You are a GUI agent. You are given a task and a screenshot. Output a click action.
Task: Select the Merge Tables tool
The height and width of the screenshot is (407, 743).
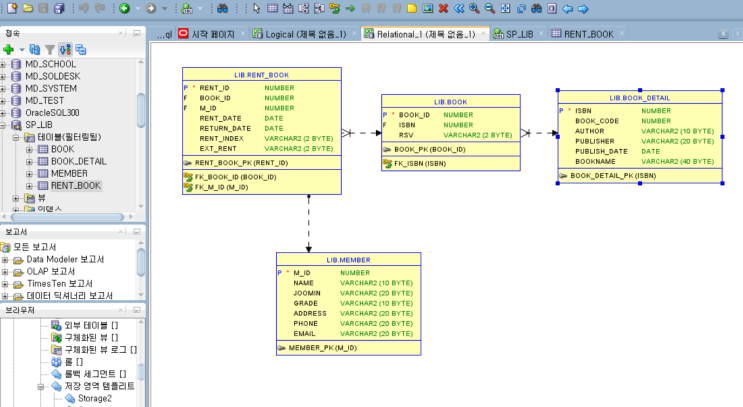[319, 8]
